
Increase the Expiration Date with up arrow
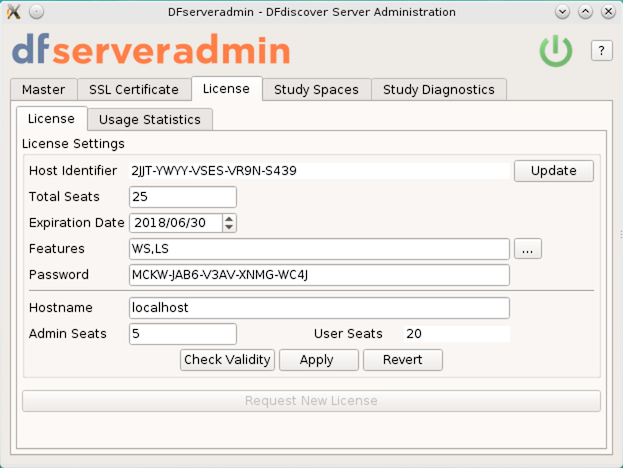point(229,219)
